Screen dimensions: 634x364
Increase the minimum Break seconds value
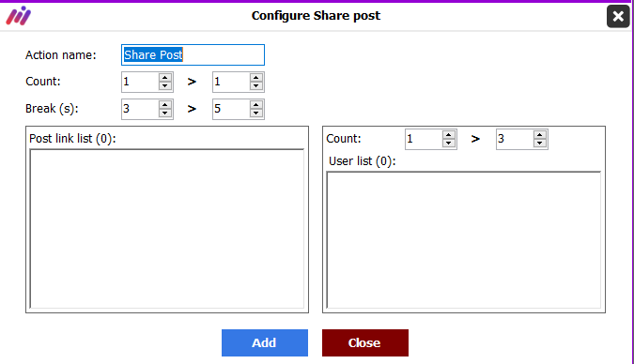[x=165, y=105]
